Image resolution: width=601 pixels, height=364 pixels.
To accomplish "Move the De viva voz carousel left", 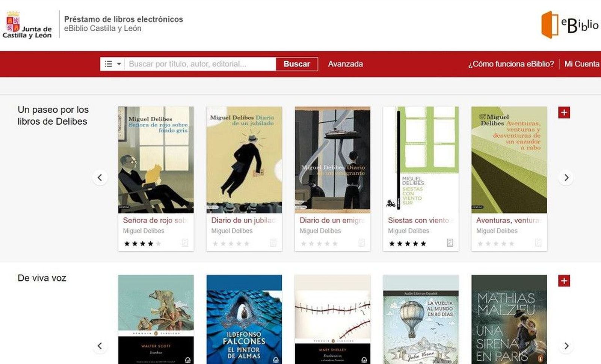I will [x=100, y=346].
